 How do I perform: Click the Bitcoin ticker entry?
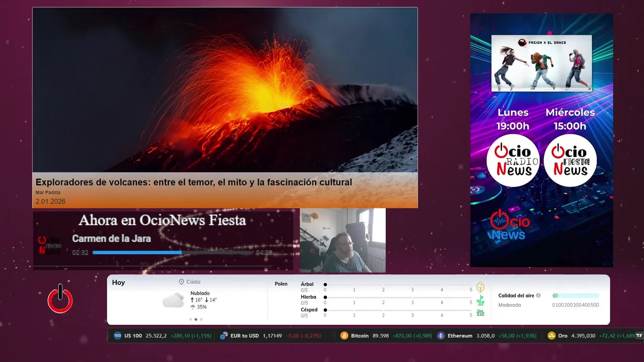point(386,335)
